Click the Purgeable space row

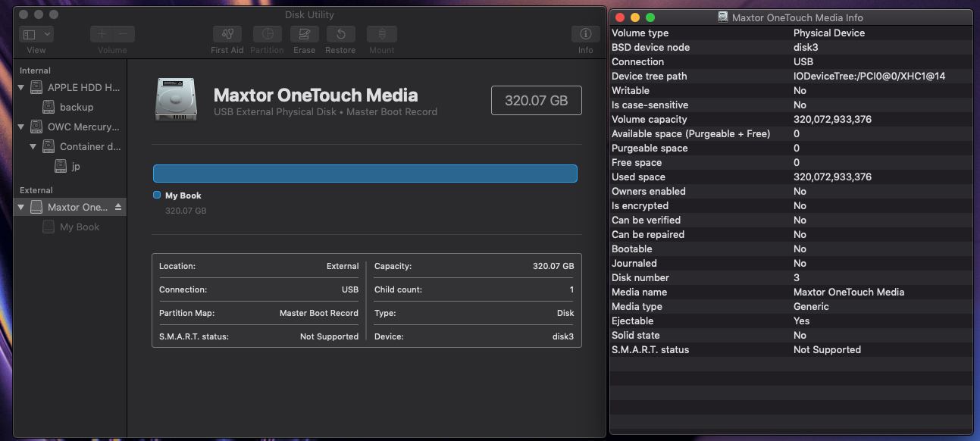tap(791, 148)
